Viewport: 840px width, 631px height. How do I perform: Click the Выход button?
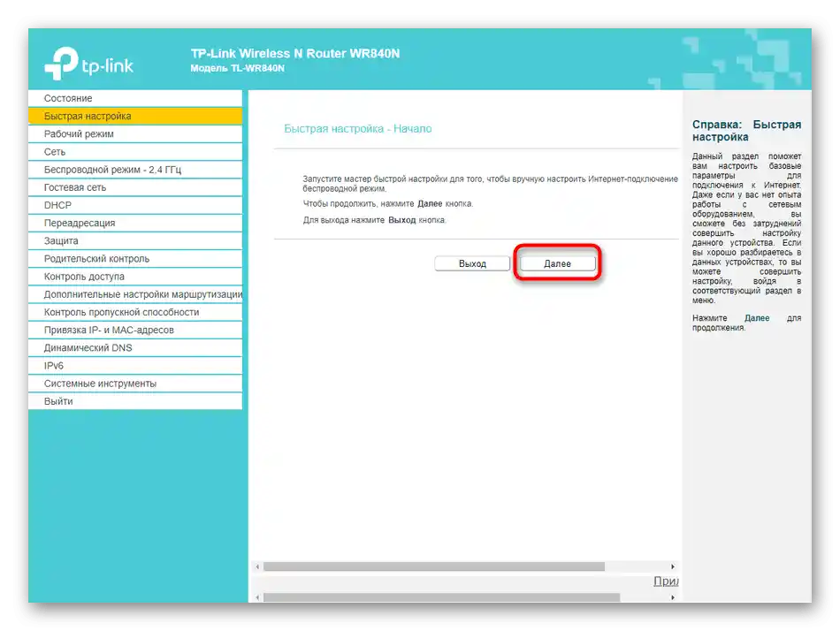472,263
